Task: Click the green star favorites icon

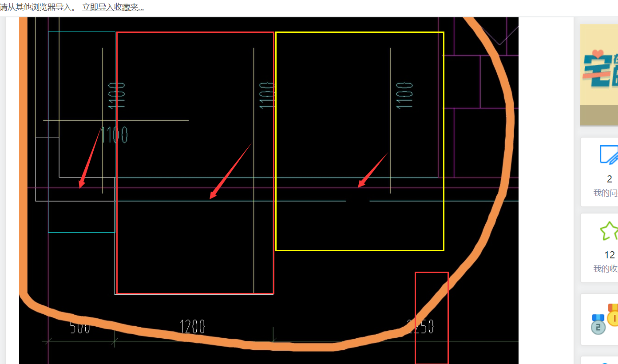Action: 609,231
